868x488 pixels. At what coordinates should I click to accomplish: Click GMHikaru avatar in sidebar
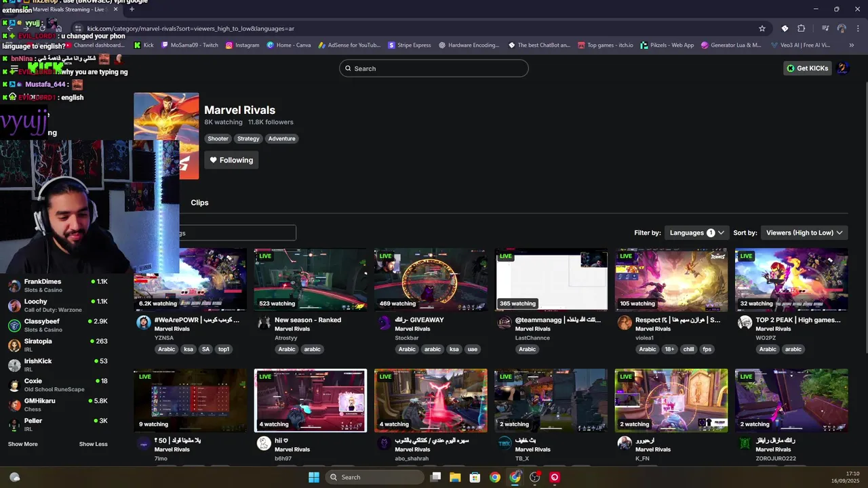(x=14, y=405)
